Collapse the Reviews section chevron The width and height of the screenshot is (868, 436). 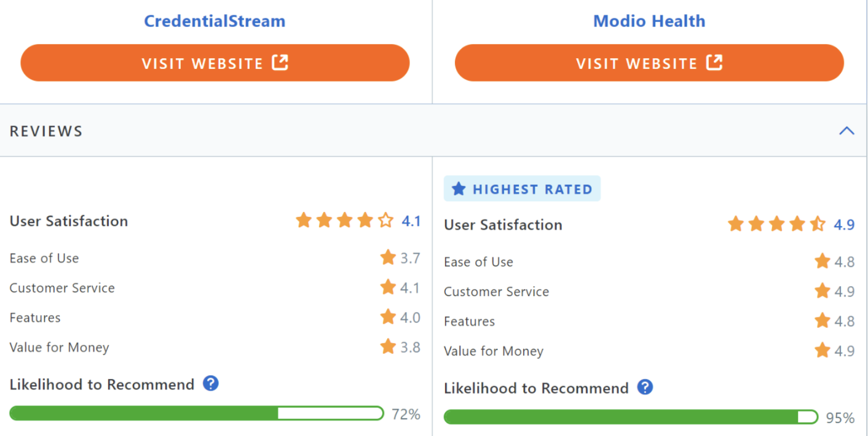coord(846,131)
